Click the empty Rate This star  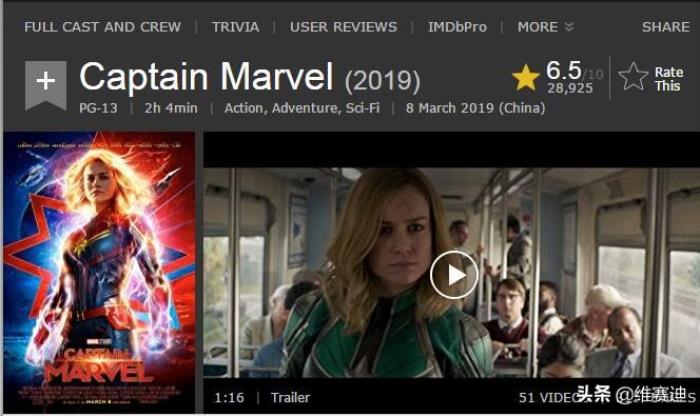(633, 77)
